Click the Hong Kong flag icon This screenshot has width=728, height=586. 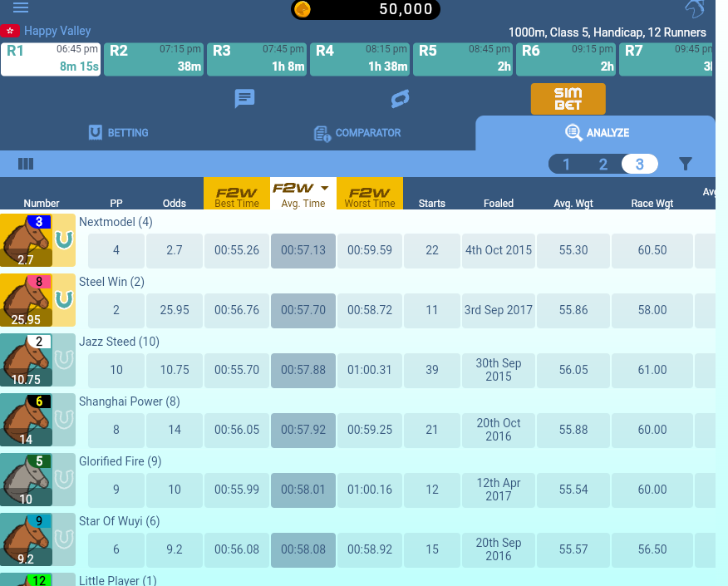[x=10, y=31]
